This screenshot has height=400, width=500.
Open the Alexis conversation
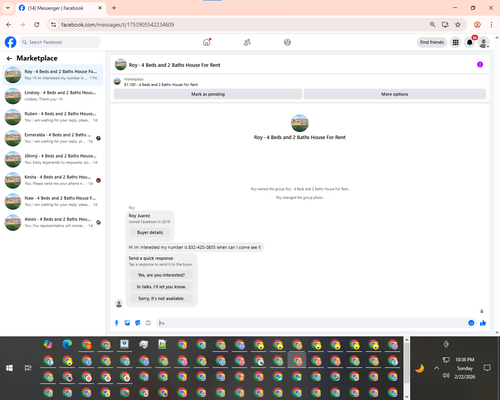pyautogui.click(x=53, y=222)
